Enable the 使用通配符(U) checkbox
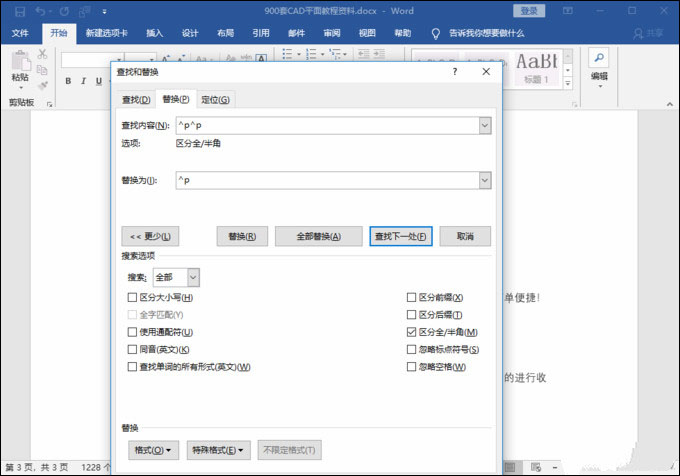The width and height of the screenshot is (680, 476). 132,332
